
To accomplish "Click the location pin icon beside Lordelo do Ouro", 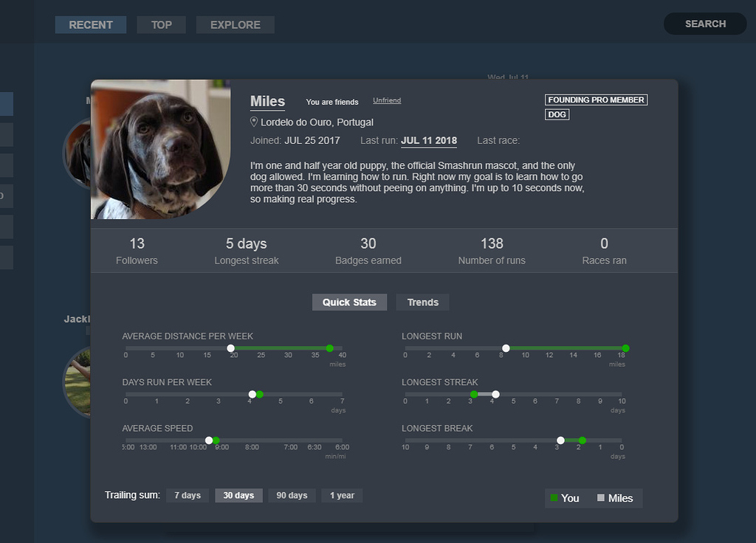I will [253, 122].
